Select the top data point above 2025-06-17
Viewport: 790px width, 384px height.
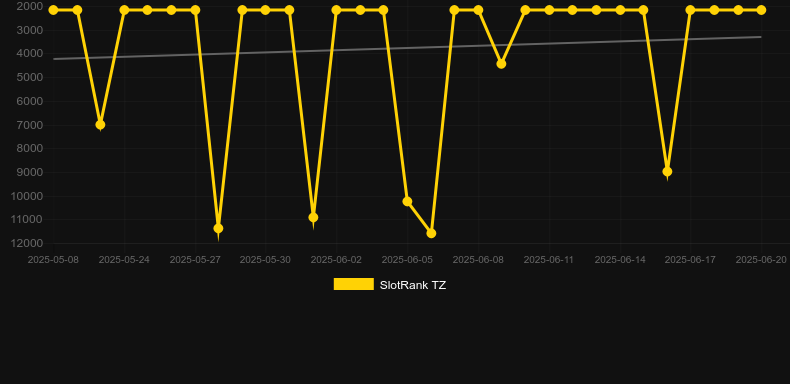[690, 10]
